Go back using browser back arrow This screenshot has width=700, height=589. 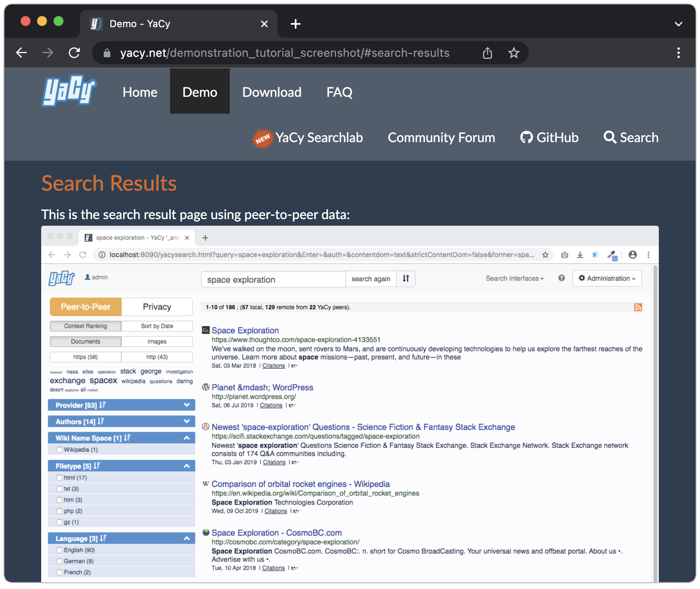21,53
